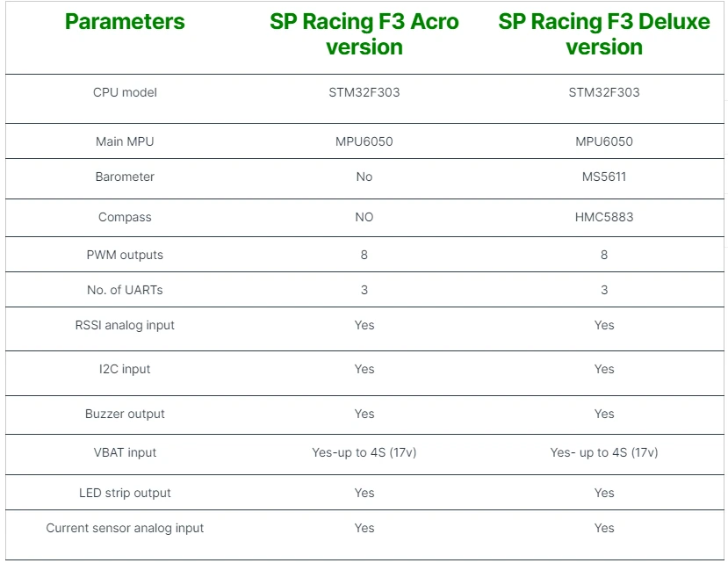Click the No. of UARTs label
728x563 pixels.
point(125,290)
